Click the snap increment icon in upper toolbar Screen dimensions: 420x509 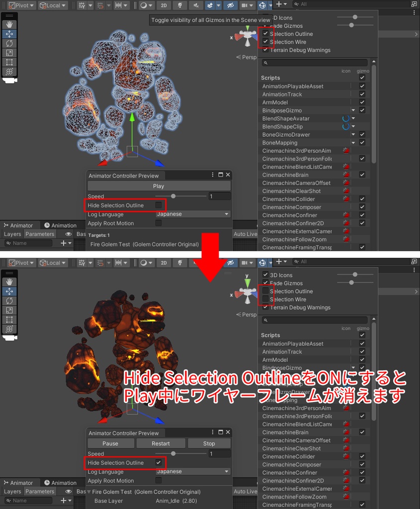(100, 5)
